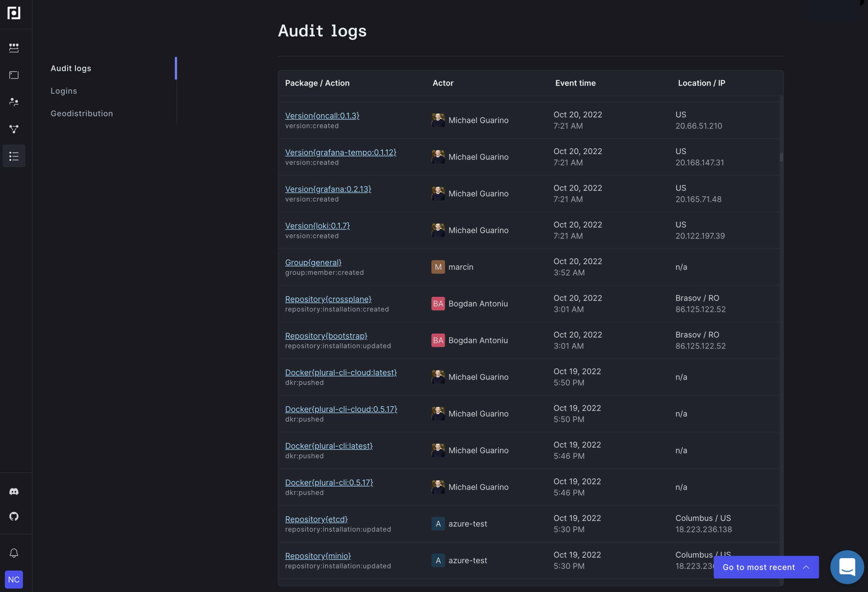Switch to the Geodistribution tab
868x592 pixels.
coord(82,113)
